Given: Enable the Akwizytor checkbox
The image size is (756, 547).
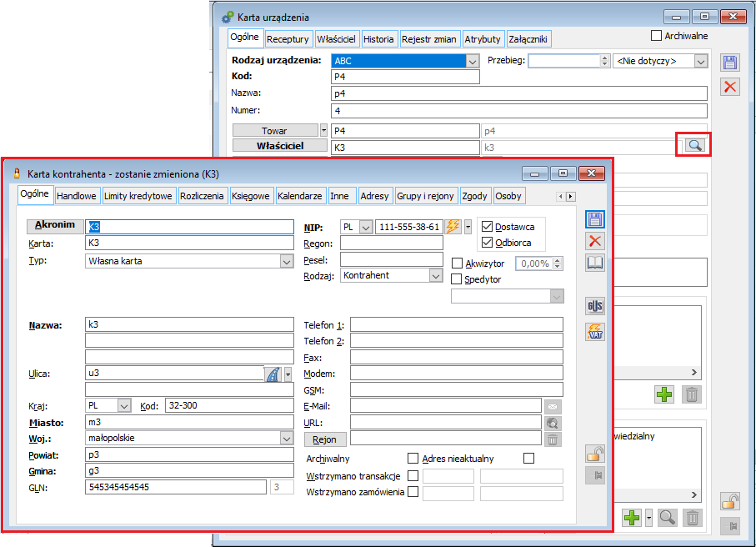Looking at the screenshot, I should point(457,263).
